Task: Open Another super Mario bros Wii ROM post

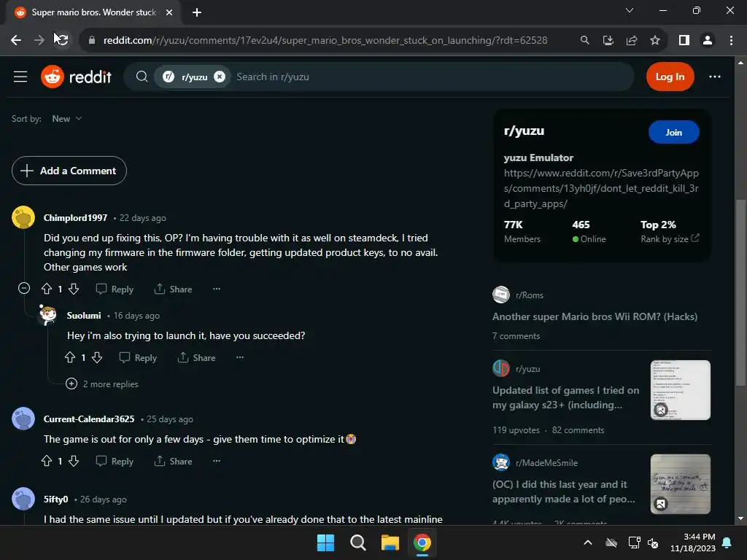Action: [x=595, y=316]
